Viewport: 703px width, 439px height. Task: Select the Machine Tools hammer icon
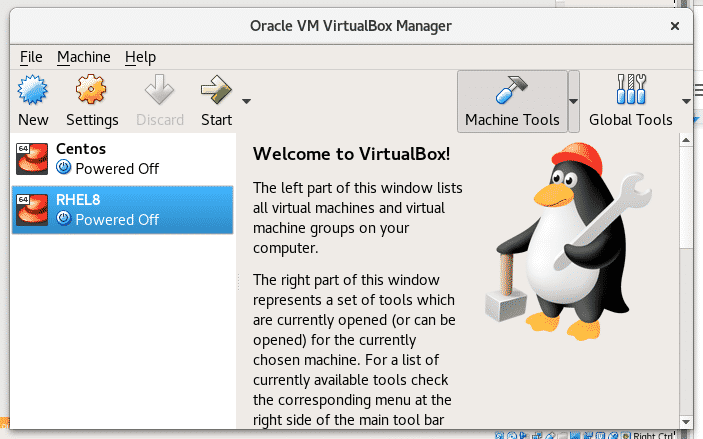tap(512, 89)
